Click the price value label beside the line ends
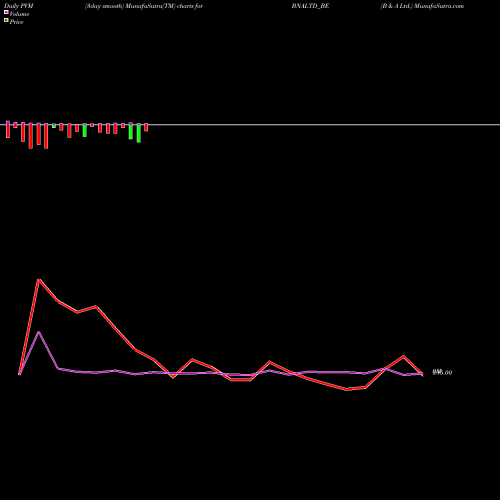Viewport: 500px width, 500px height. [x=442, y=372]
